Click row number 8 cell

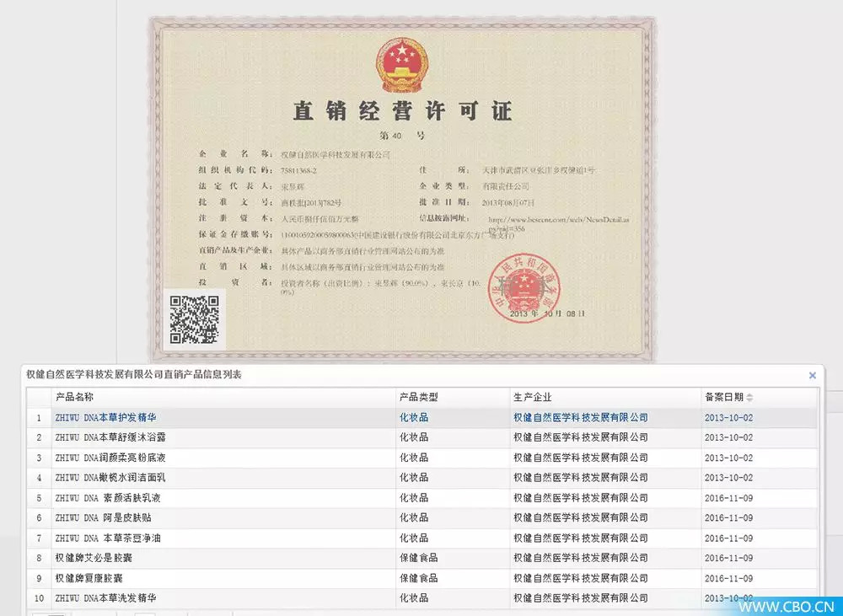click(x=40, y=558)
